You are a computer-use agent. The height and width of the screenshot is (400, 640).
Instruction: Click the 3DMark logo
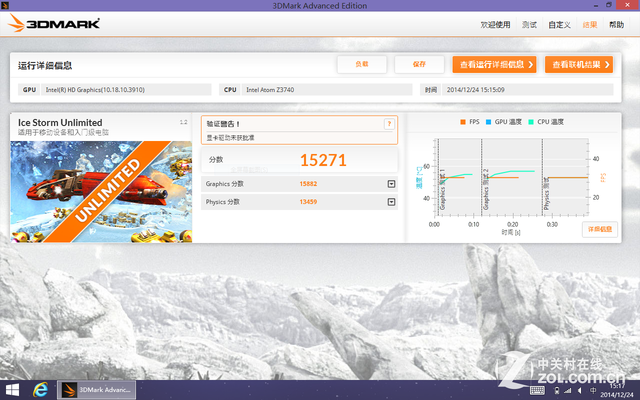54,23
